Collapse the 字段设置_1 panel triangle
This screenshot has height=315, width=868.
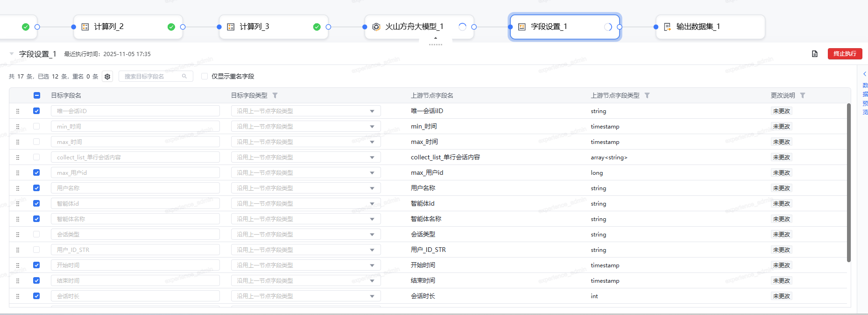tap(12, 54)
